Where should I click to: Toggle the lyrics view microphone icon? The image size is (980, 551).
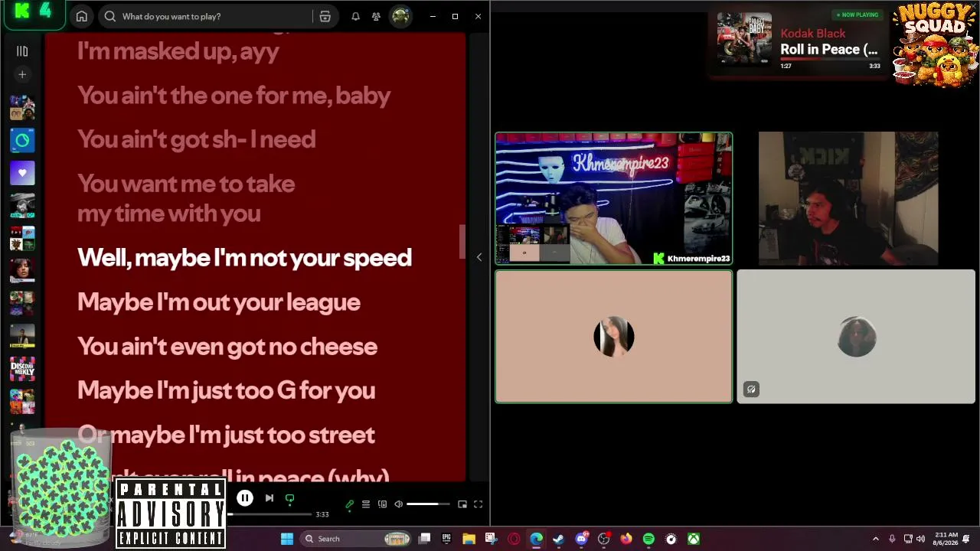[x=350, y=504]
